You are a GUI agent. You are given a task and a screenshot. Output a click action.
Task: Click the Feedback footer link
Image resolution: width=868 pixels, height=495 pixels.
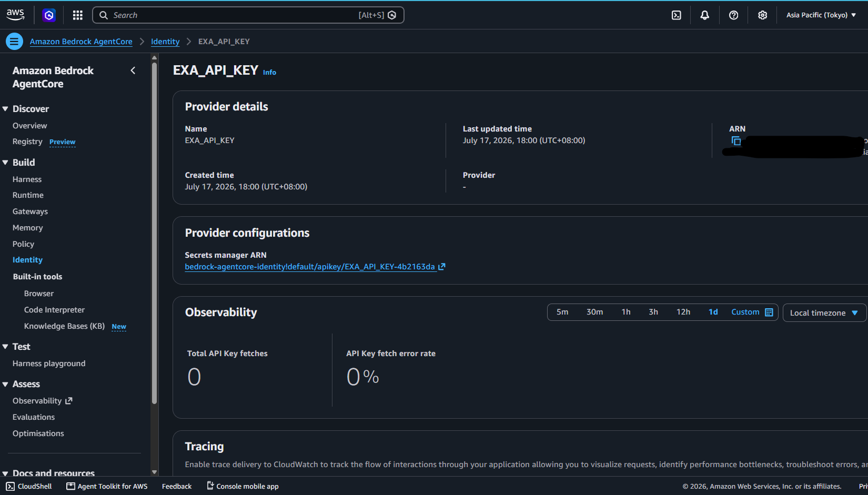click(177, 486)
